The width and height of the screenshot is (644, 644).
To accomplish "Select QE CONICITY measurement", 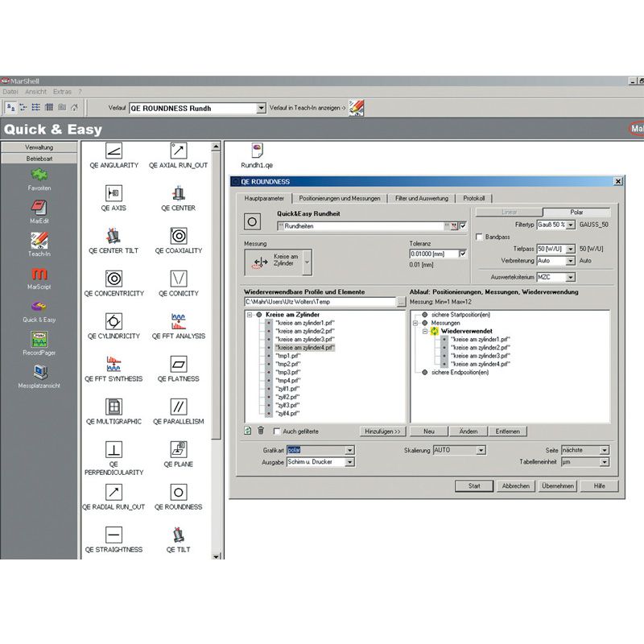I will coord(178,279).
